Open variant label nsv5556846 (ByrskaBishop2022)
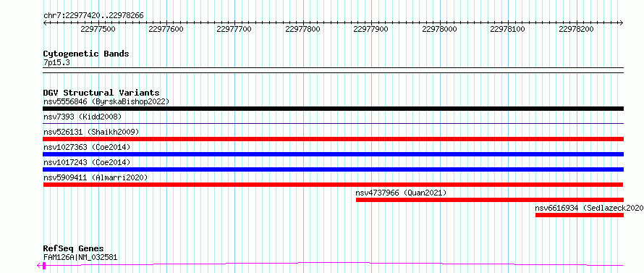644x273 pixels. pos(106,101)
